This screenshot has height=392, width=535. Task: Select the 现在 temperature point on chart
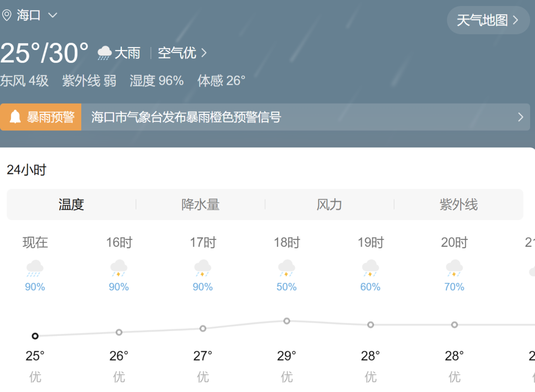[x=35, y=336]
